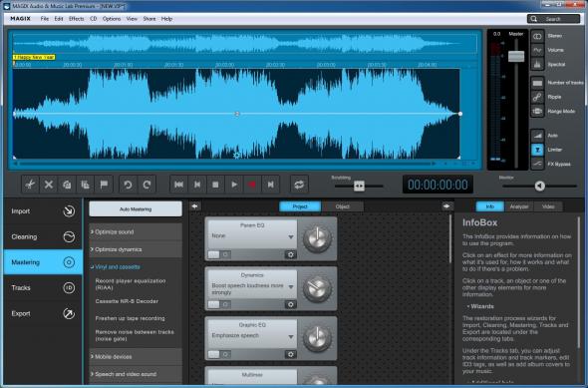The image size is (588, 388).
Task: Open the Tracks section
Action: click(43, 288)
